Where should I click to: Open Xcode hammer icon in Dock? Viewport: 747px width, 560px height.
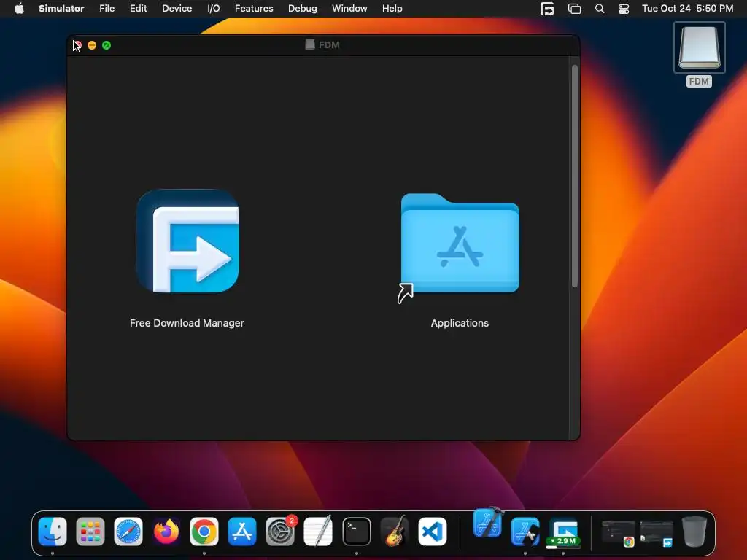pyautogui.click(x=488, y=522)
